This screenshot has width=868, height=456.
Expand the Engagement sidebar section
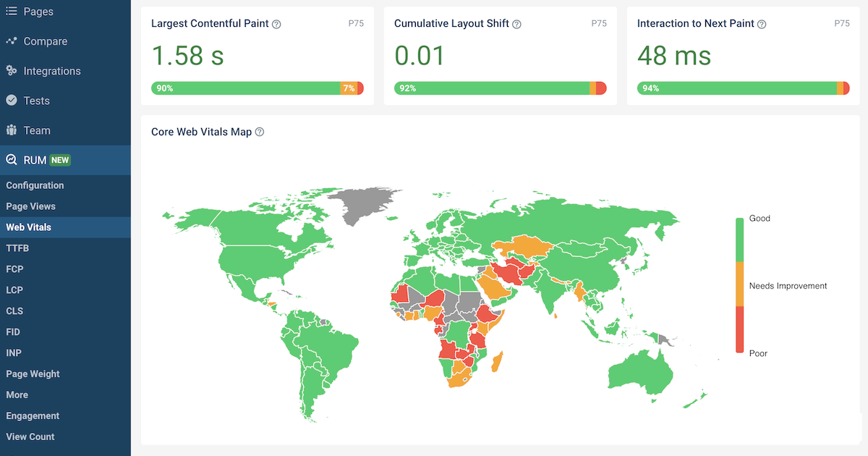click(33, 416)
